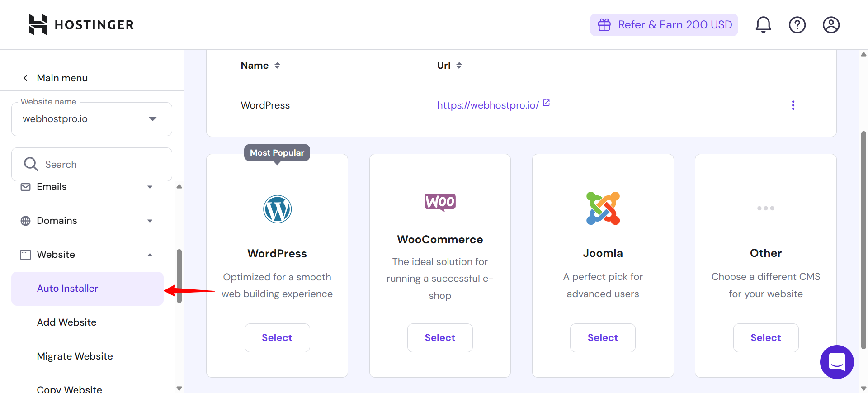This screenshot has width=868, height=393.
Task: Click 'Optimized for a smooth web building experience' text
Action: 277,285
